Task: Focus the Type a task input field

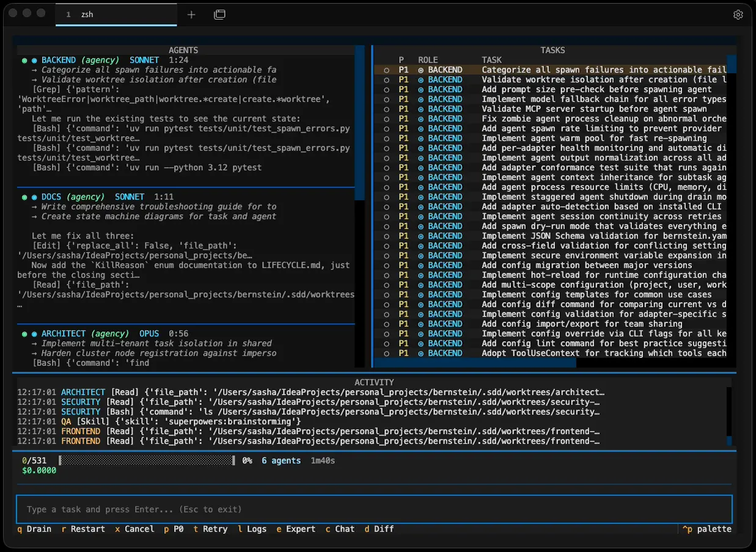Action: pos(374,509)
